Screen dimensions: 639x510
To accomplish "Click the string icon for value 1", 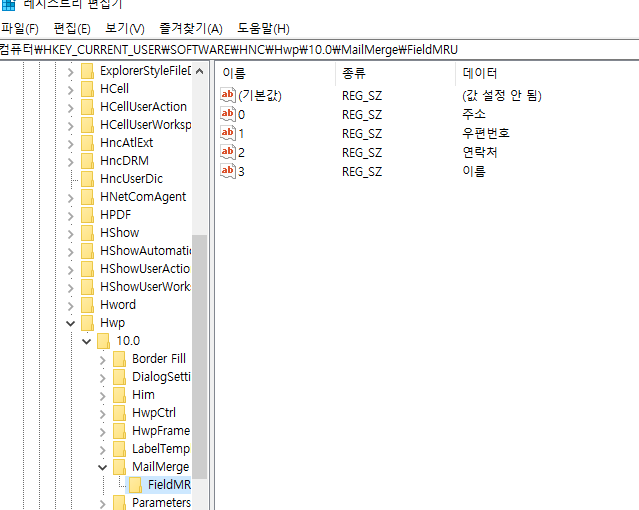I will 228,133.
